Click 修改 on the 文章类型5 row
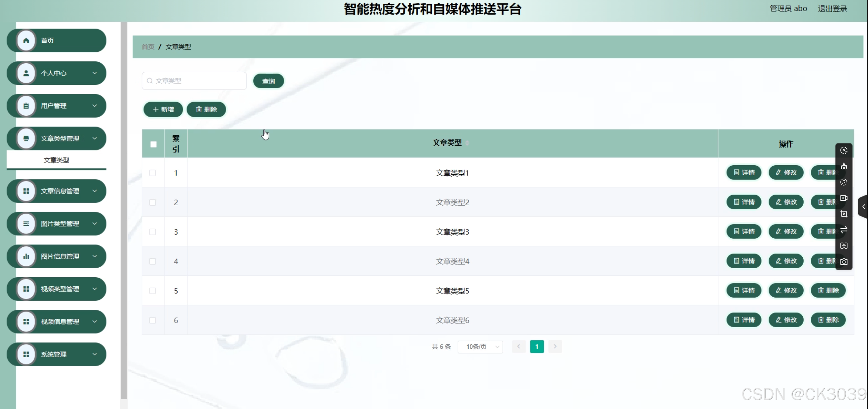The width and height of the screenshot is (868, 409). point(785,290)
